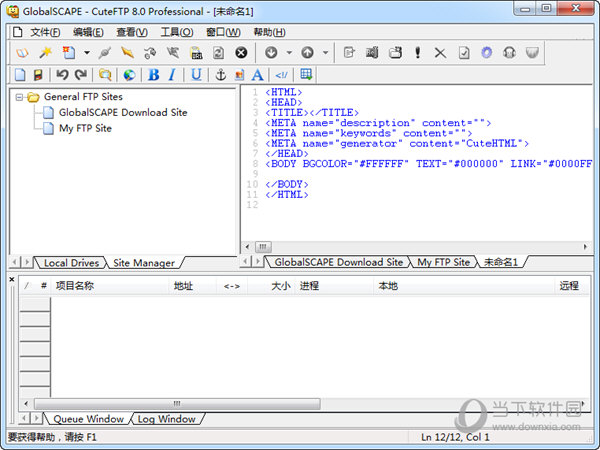
Task: Insert an HTML comment tag
Action: (x=282, y=75)
